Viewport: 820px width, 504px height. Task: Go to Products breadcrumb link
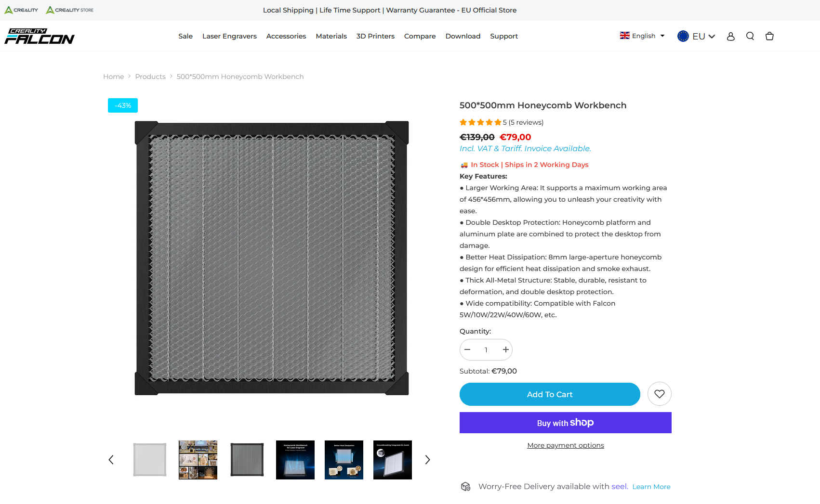pos(150,77)
